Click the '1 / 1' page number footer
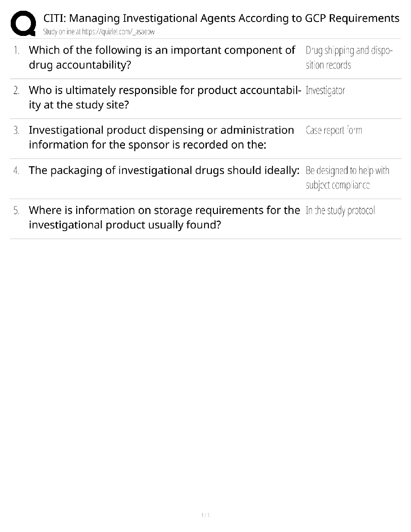This screenshot has height=532, width=411. [x=205, y=515]
